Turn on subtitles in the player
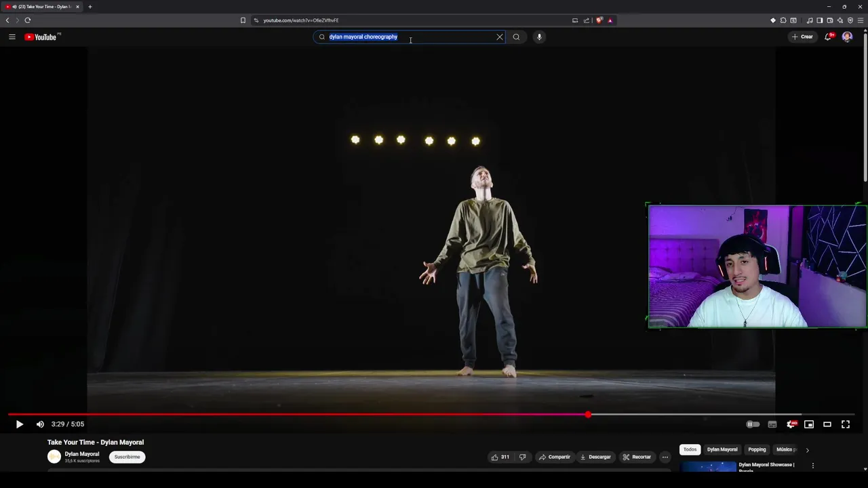The image size is (868, 488). click(772, 424)
